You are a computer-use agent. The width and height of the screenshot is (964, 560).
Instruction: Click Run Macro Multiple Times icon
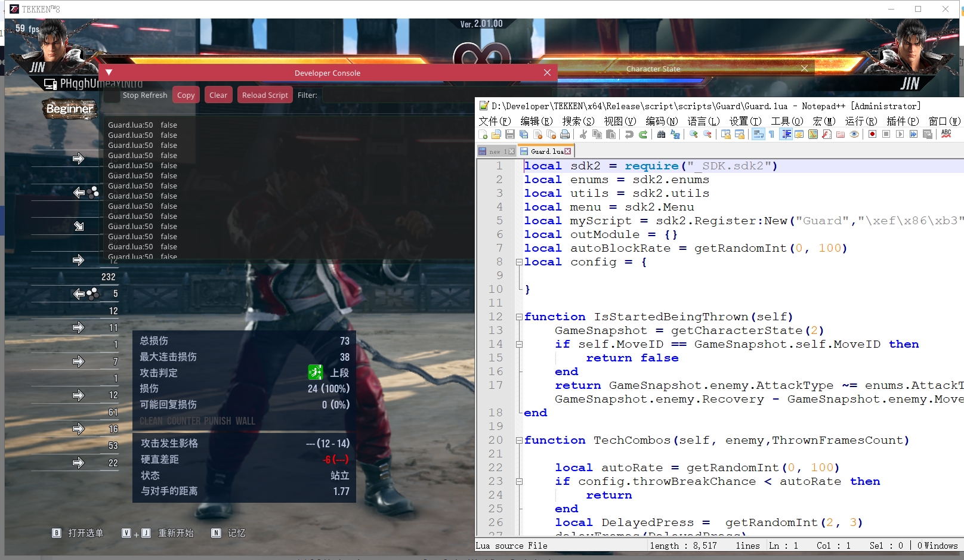(914, 135)
